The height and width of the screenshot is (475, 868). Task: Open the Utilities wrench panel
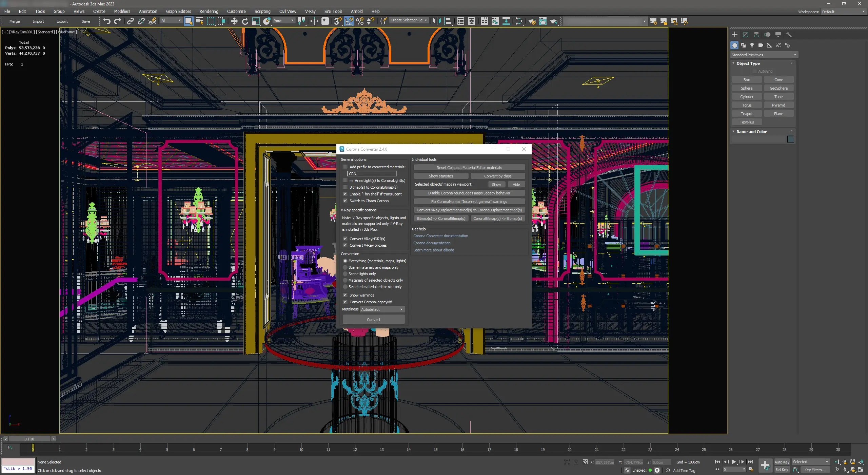point(789,34)
